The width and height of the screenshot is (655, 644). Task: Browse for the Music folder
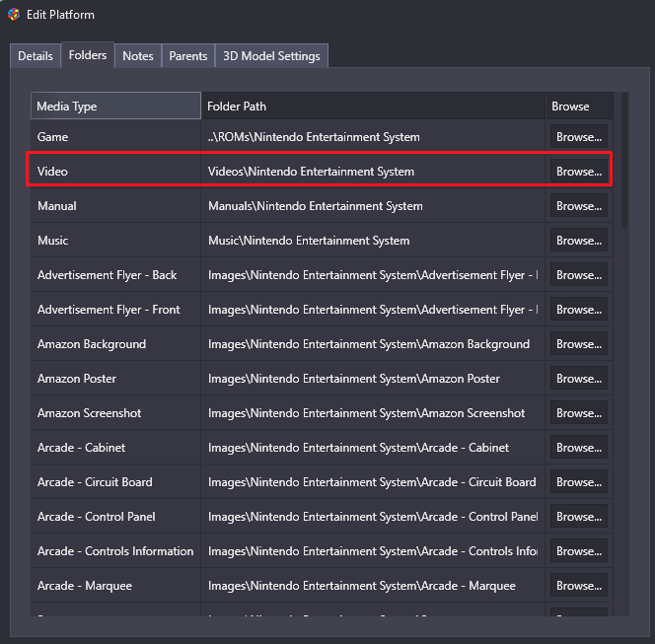tap(579, 241)
